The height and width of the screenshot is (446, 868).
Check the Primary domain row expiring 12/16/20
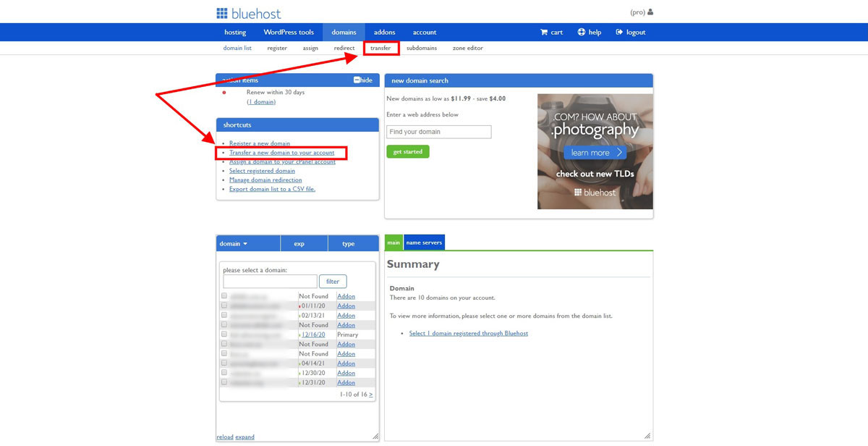224,334
